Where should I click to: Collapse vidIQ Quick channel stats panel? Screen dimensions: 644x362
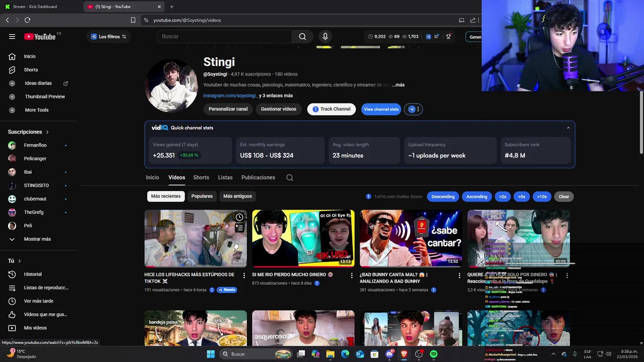(569, 128)
